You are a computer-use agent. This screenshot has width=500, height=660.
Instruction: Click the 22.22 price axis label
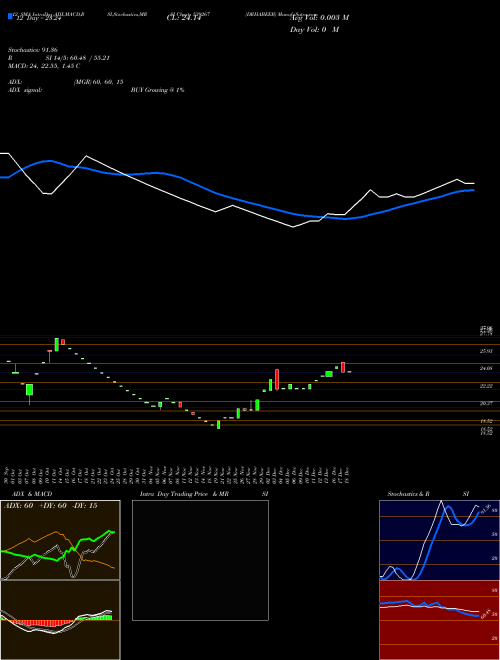[487, 386]
